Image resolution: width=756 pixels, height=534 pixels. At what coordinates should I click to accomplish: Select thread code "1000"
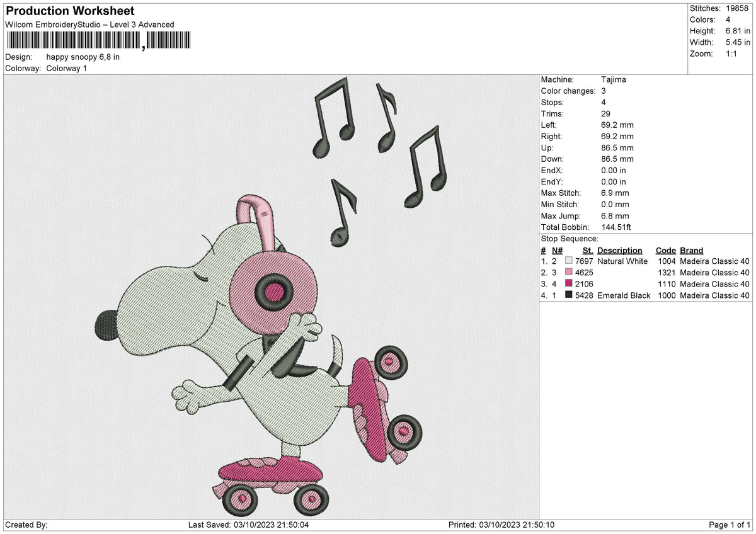[x=667, y=295]
